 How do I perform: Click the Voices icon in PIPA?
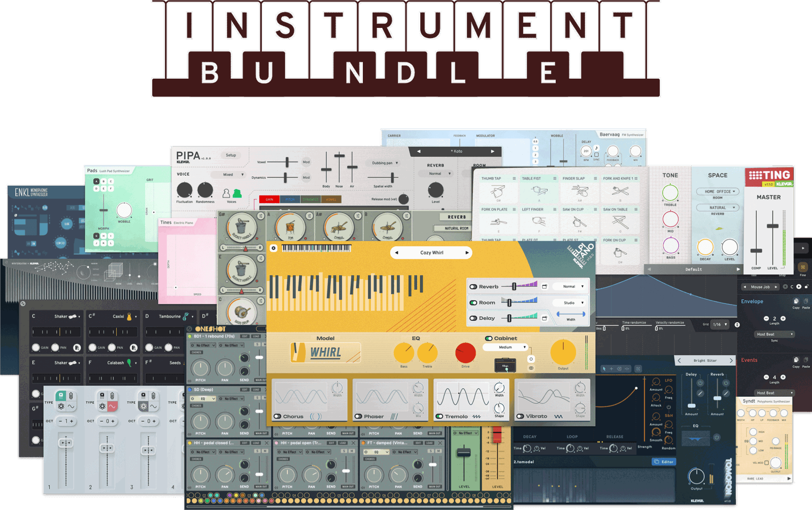[232, 193]
